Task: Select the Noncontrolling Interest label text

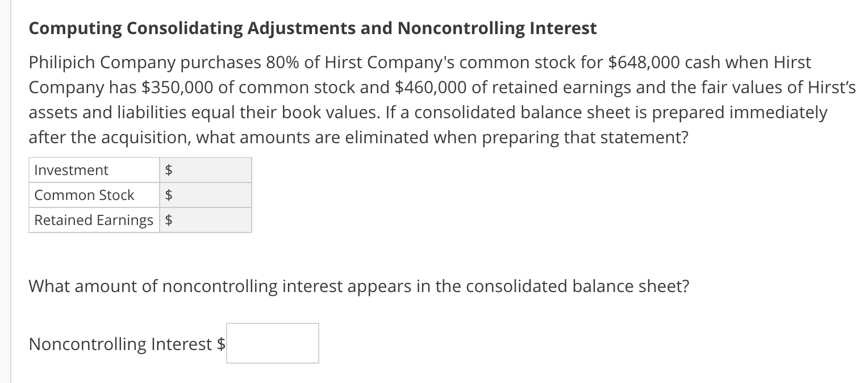Action: (x=122, y=344)
